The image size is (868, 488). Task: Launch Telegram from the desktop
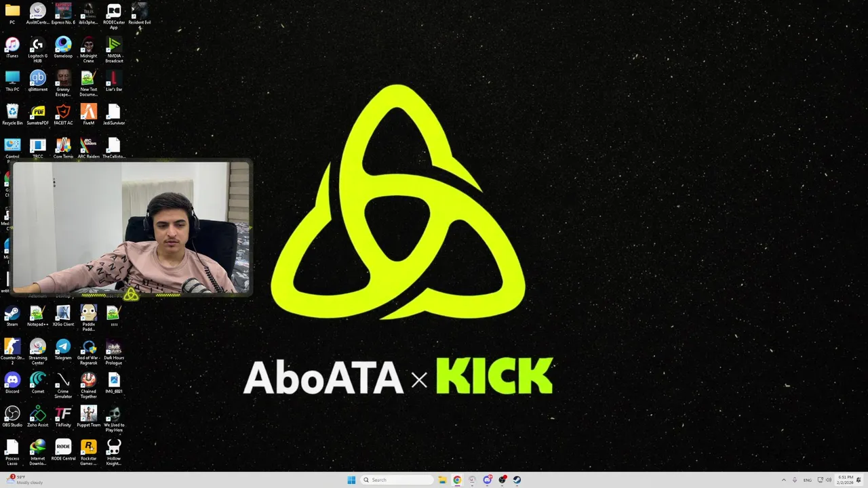[63, 350]
